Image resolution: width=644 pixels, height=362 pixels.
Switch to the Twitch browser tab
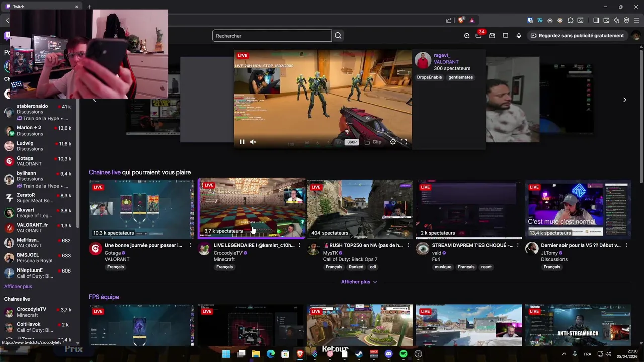pyautogui.click(x=42, y=7)
